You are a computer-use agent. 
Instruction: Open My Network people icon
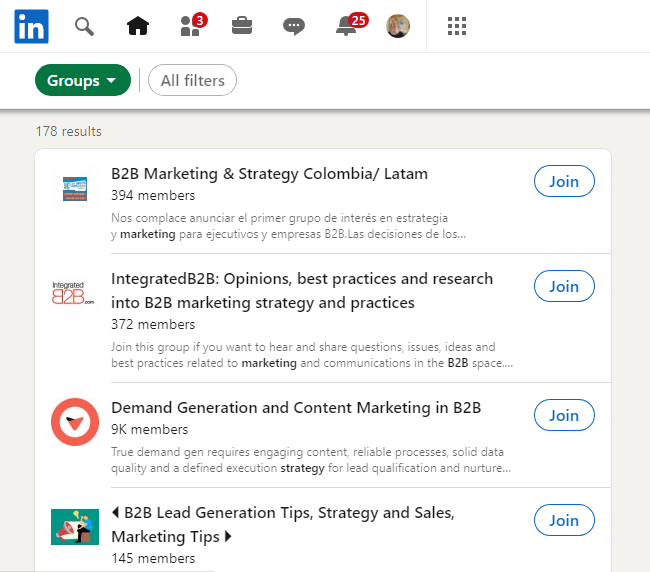190,26
